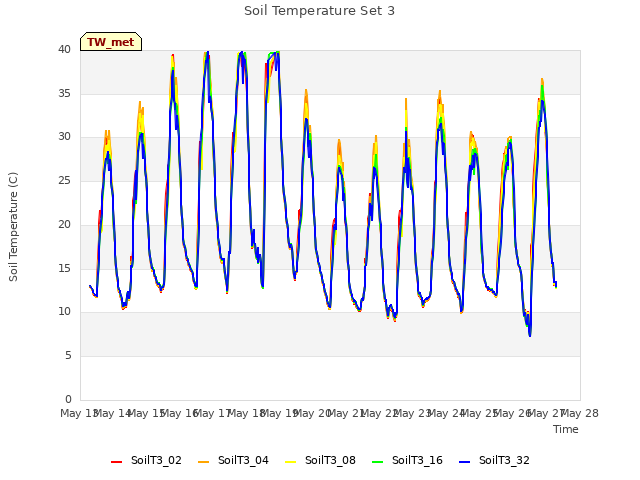Toggle the SoilT3_32 legend entry
Image resolution: width=640 pixels, height=480 pixels.
coord(494,460)
